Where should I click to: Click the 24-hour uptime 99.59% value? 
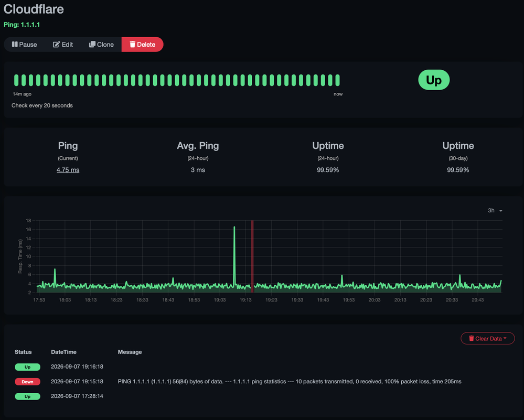coord(328,170)
